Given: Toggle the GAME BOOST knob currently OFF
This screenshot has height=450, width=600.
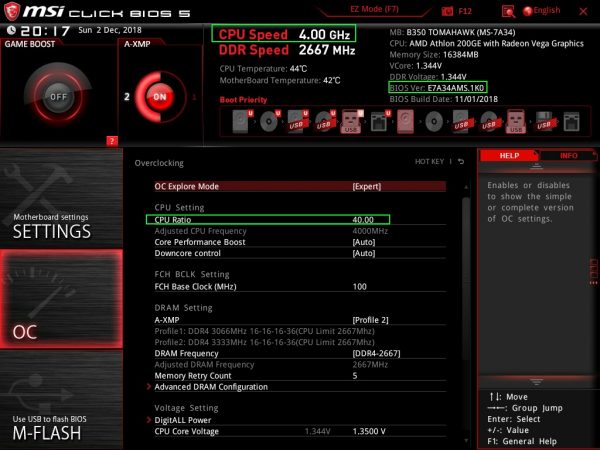Looking at the screenshot, I should click(58, 96).
